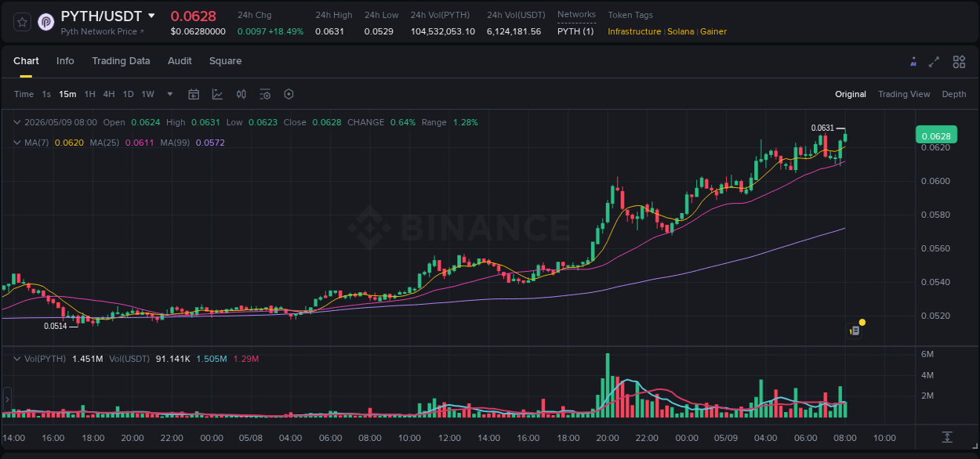This screenshot has height=459, width=980.
Task: Collapse the MA indicator row chevron
Action: (17, 143)
